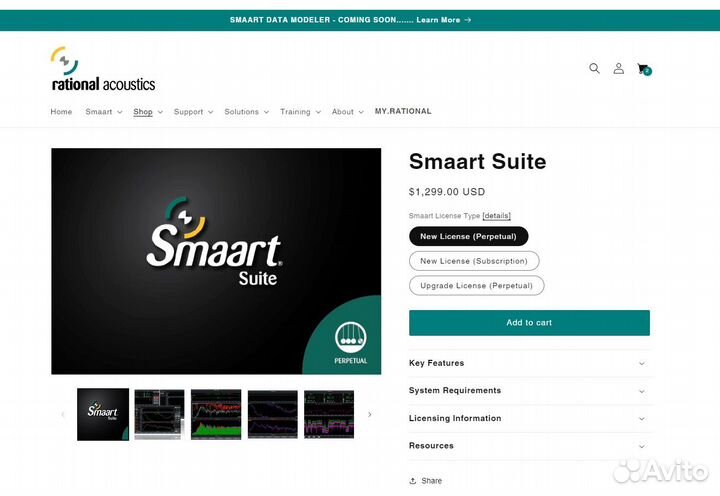Select New License (Perpetual) option
Screen dimensions: 720x496
pyautogui.click(x=468, y=236)
